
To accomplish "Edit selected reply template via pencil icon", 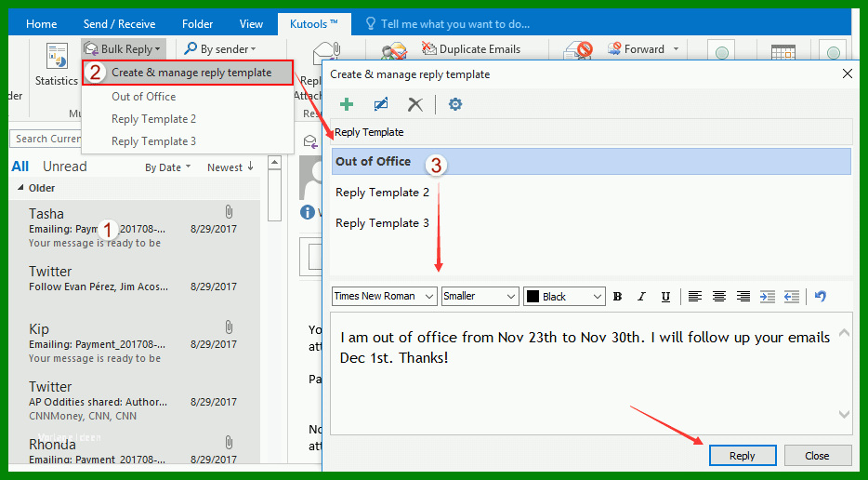I will (x=381, y=104).
